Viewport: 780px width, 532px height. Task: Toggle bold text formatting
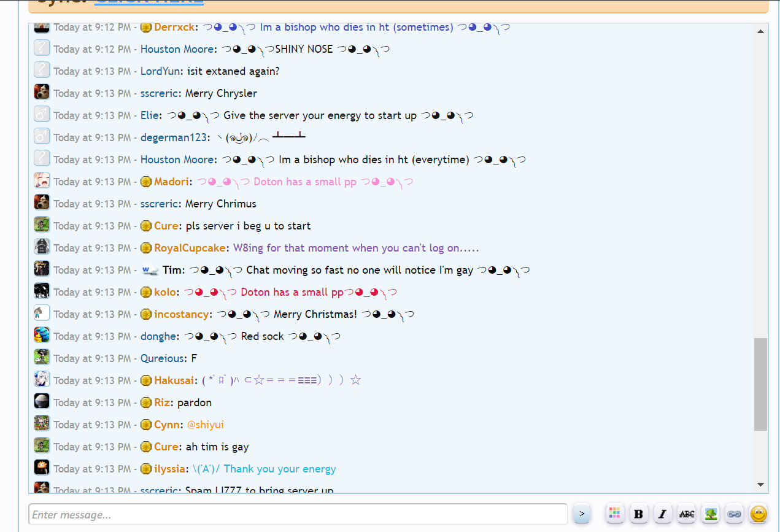pyautogui.click(x=638, y=514)
